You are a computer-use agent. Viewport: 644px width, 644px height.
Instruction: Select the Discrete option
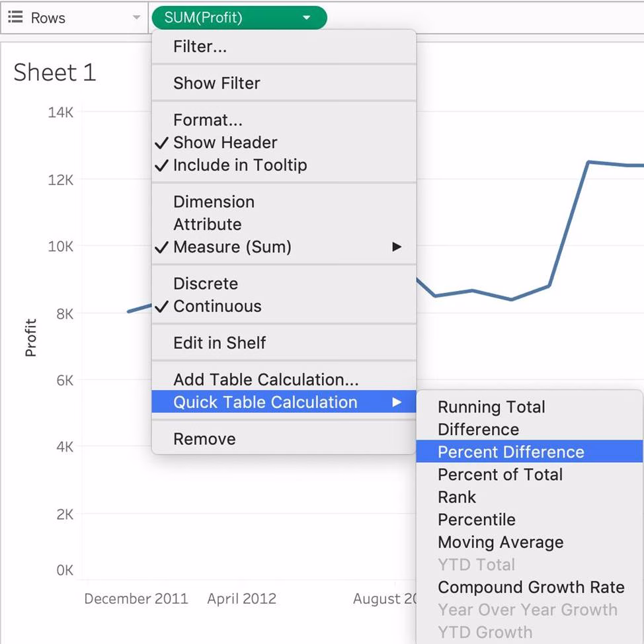pyautogui.click(x=206, y=284)
